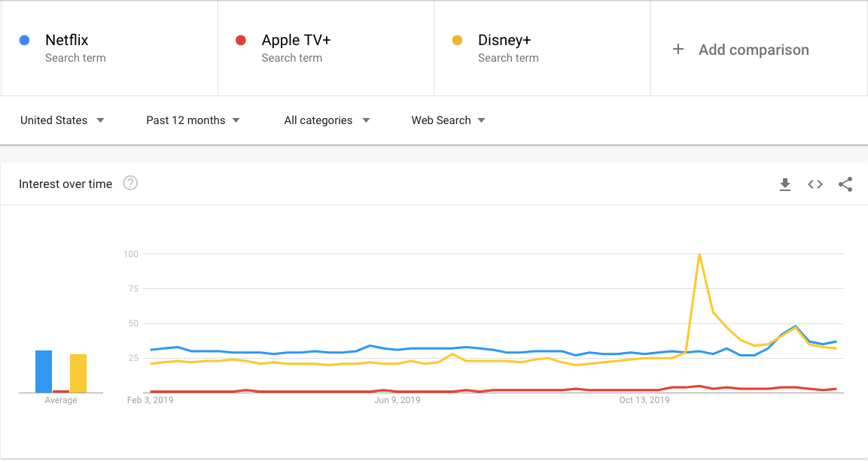Click the plus icon to add comparison
This screenshot has height=461, width=868.
point(678,50)
